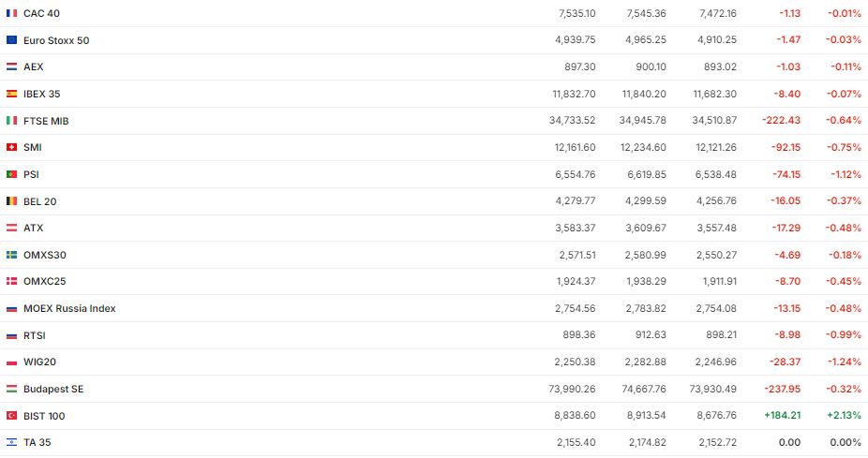Click the Italy flag icon beside FTSE MIB
The image size is (868, 458).
[x=11, y=121]
